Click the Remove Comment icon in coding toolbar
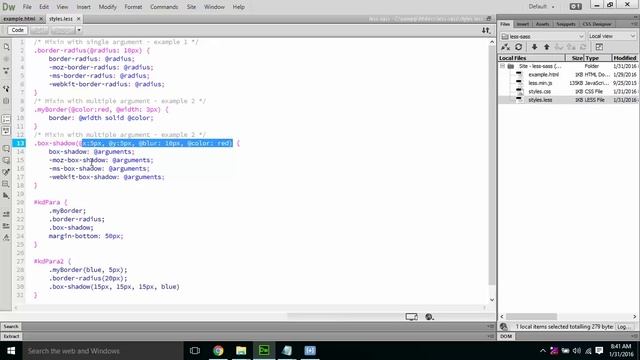Viewport: 640px width, 360px height. click(x=6, y=160)
